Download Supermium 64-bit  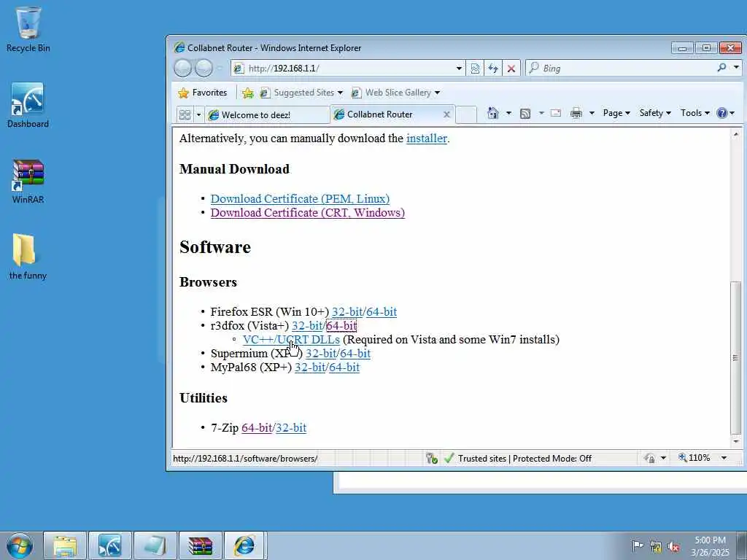[x=355, y=354]
